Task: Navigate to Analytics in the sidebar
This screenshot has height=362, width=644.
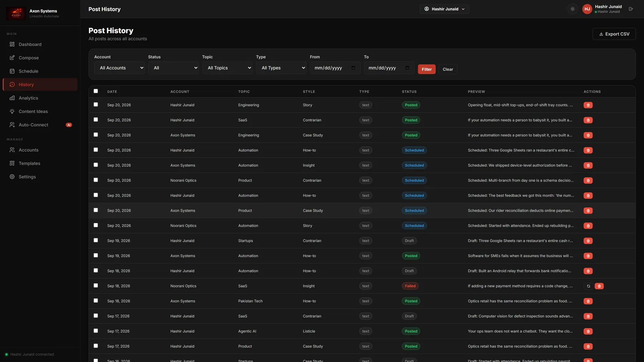Action: pyautogui.click(x=40, y=98)
